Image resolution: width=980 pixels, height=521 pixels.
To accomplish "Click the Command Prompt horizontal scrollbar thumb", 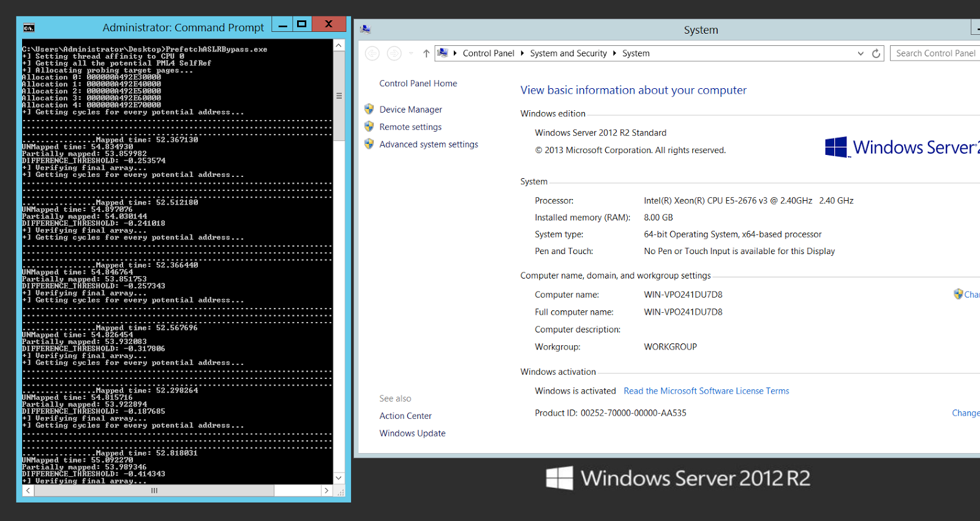I will (x=154, y=490).
